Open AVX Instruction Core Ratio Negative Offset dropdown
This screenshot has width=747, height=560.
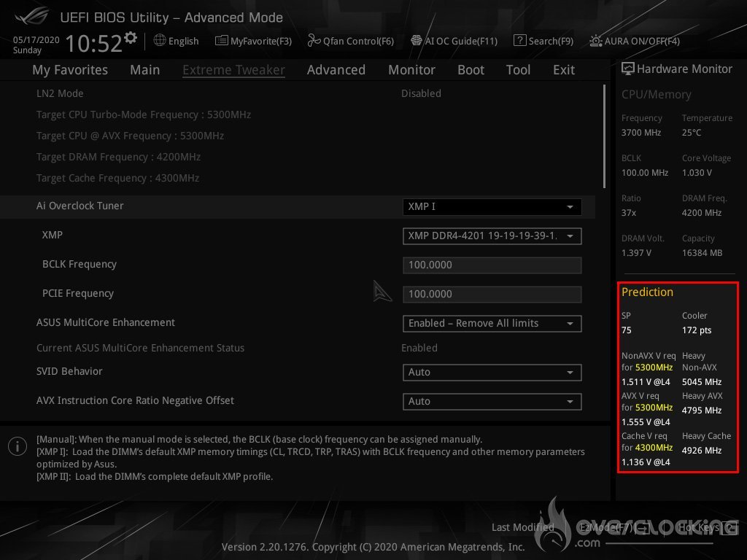tap(492, 402)
